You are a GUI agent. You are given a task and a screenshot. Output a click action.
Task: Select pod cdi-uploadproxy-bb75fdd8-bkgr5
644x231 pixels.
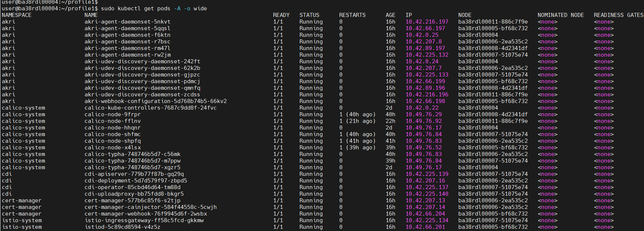[x=134, y=194]
